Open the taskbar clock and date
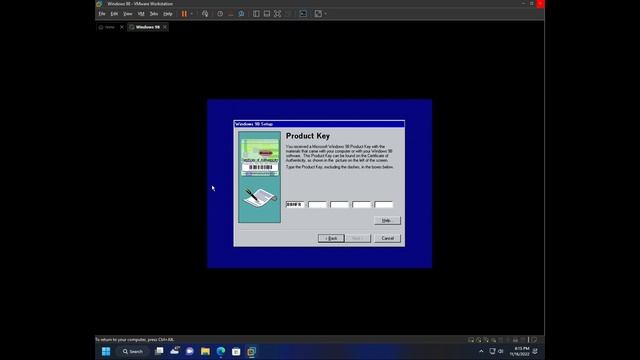 [519, 351]
